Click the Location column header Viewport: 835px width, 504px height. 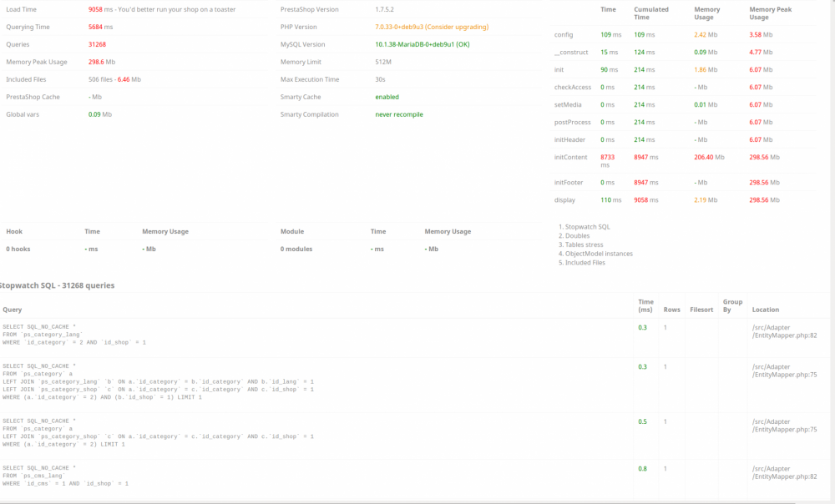765,310
